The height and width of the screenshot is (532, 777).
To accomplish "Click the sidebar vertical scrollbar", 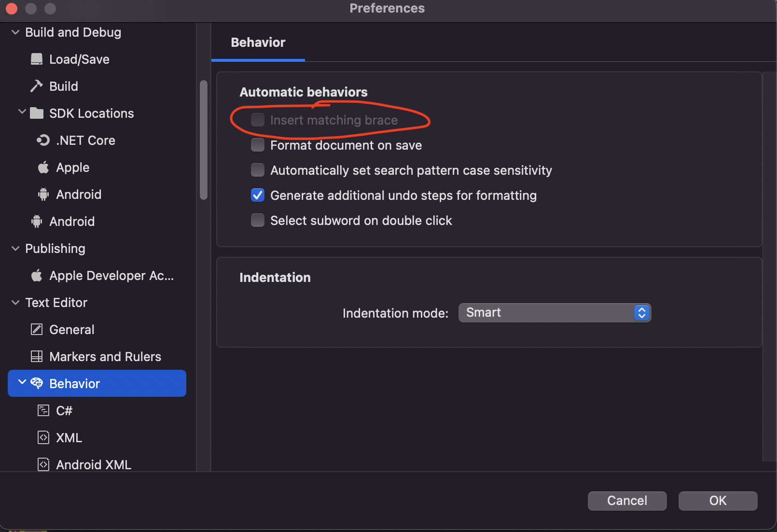I will click(204, 140).
